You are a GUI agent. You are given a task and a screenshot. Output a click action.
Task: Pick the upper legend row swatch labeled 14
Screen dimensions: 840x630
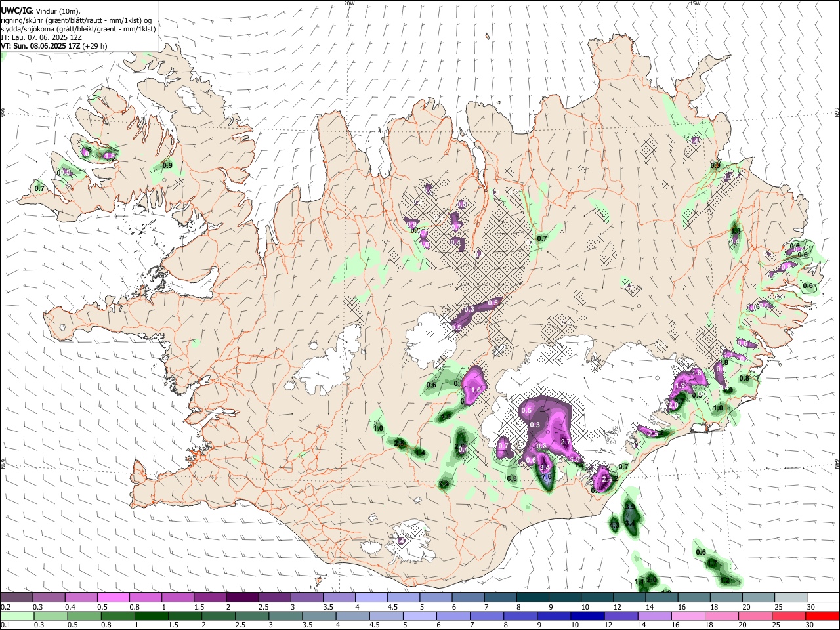click(661, 598)
